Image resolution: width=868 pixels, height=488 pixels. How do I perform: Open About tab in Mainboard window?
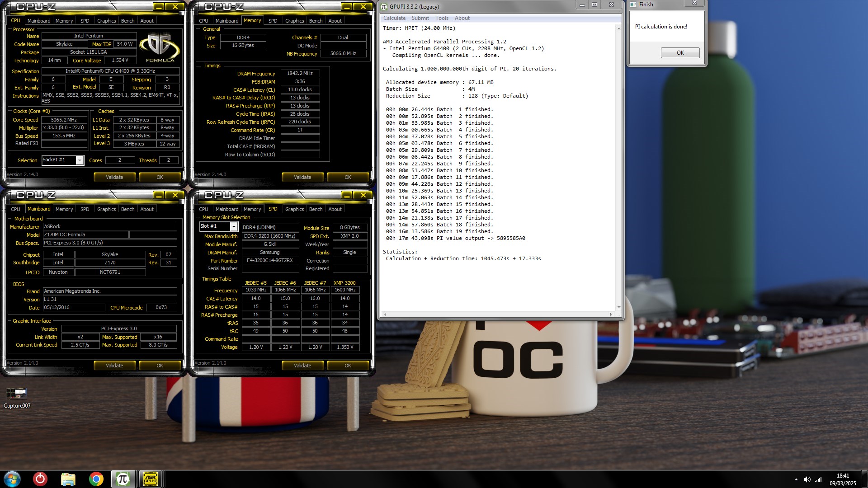[x=146, y=209]
